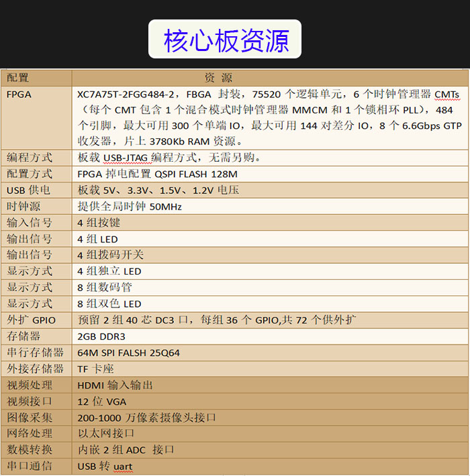This screenshot has width=470, height=476.
Task: Click the value 以太网接口
Action: [x=106, y=434]
